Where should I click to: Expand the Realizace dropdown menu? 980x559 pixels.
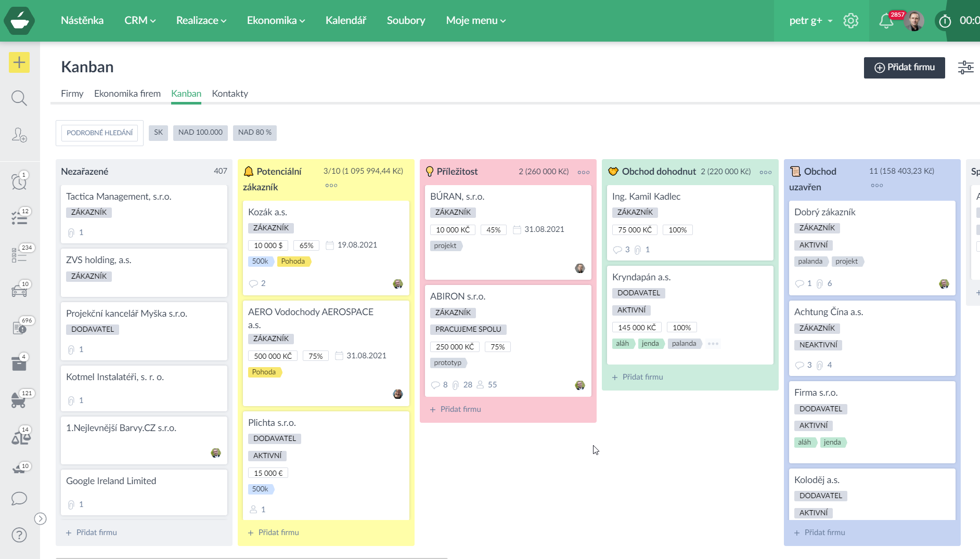tap(201, 21)
